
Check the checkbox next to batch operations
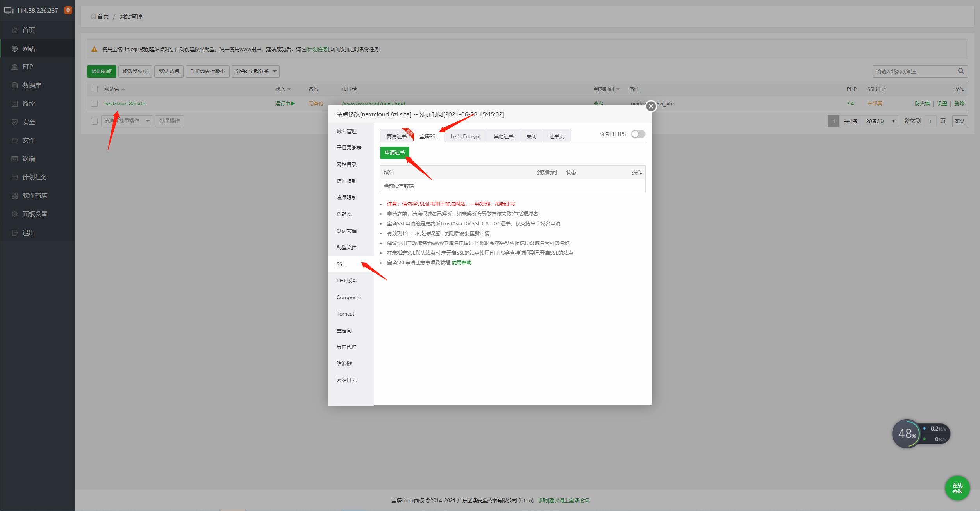94,121
